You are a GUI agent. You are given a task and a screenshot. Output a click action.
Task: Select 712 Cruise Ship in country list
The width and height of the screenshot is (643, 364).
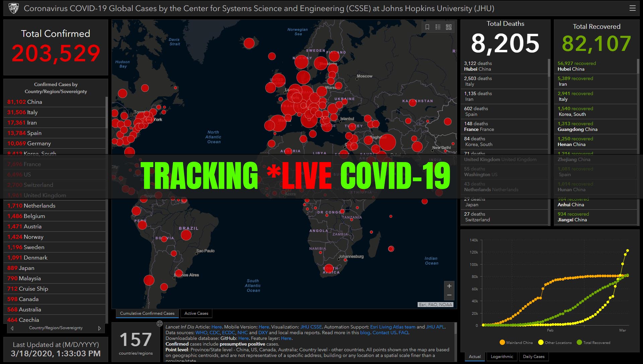point(54,289)
